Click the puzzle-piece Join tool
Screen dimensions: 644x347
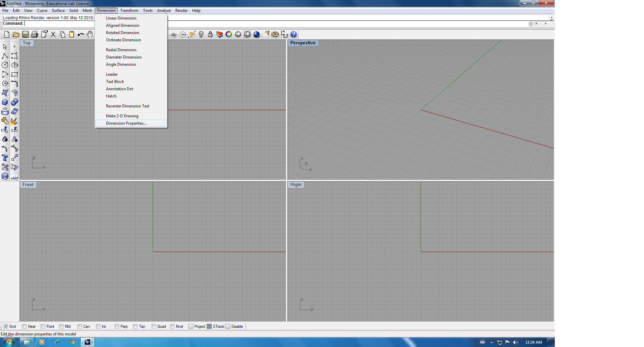pos(5,121)
